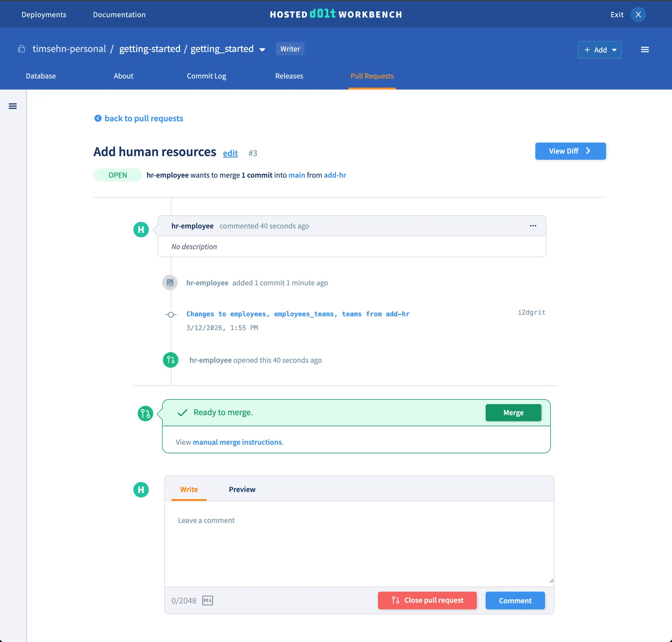Check the 0/2048 character counter
672x642 pixels.
[184, 600]
